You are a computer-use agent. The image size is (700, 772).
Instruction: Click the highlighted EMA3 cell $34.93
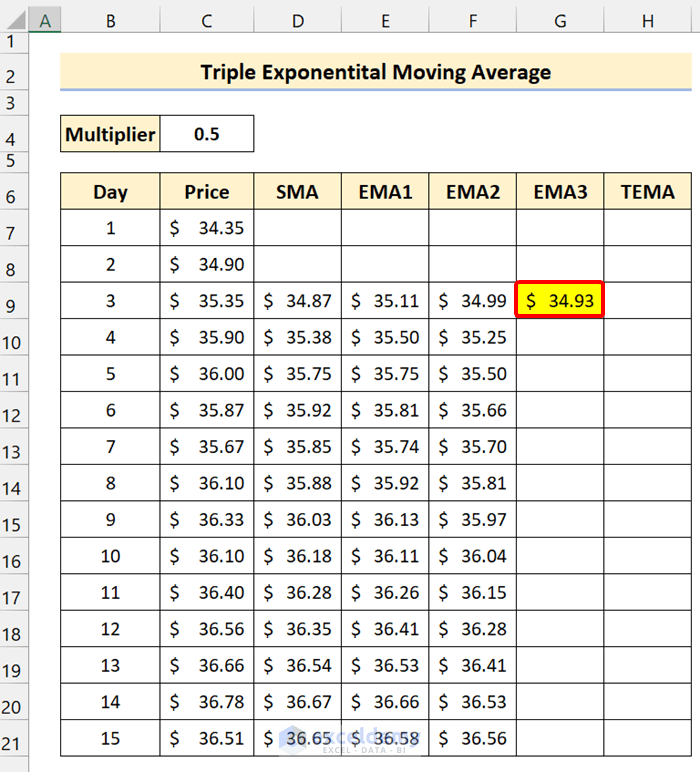point(560,301)
